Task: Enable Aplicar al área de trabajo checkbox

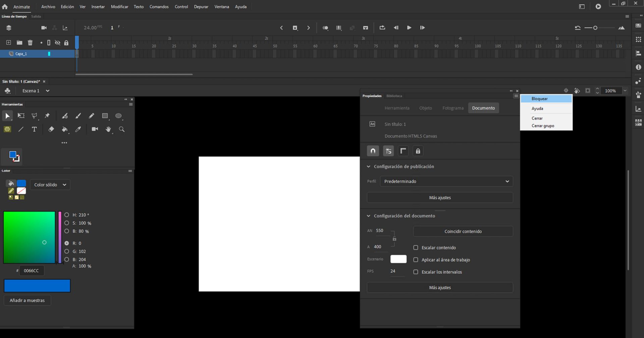Action: (x=416, y=260)
